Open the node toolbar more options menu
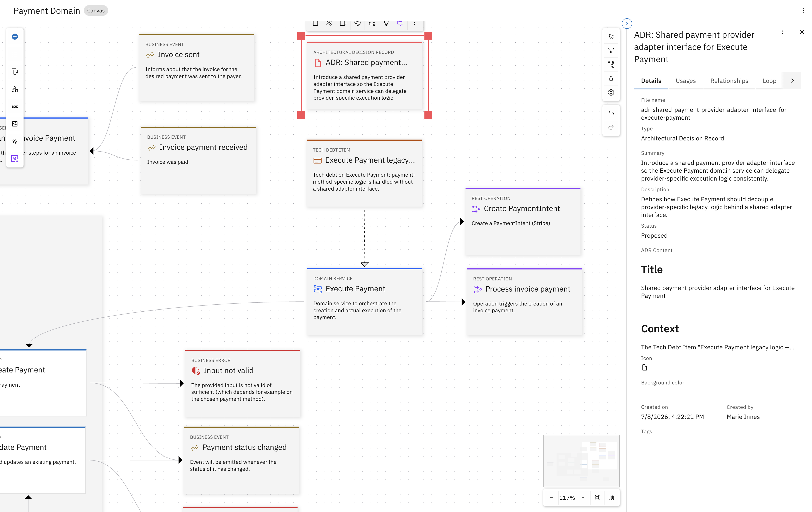 (x=414, y=23)
